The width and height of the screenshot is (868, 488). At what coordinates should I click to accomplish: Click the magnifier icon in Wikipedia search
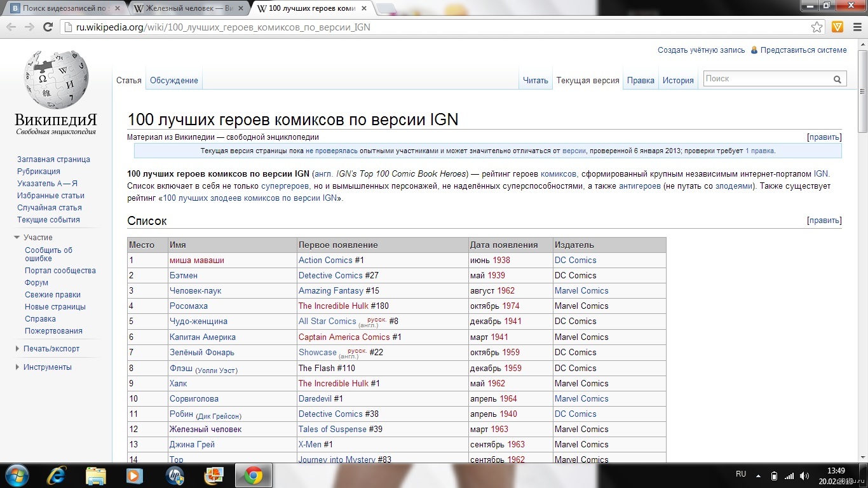pos(837,79)
